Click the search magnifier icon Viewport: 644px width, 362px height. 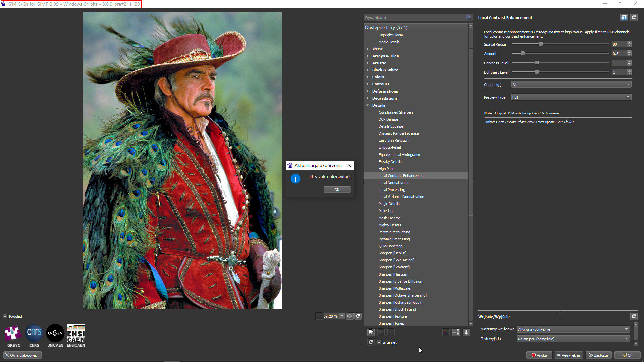(x=468, y=17)
